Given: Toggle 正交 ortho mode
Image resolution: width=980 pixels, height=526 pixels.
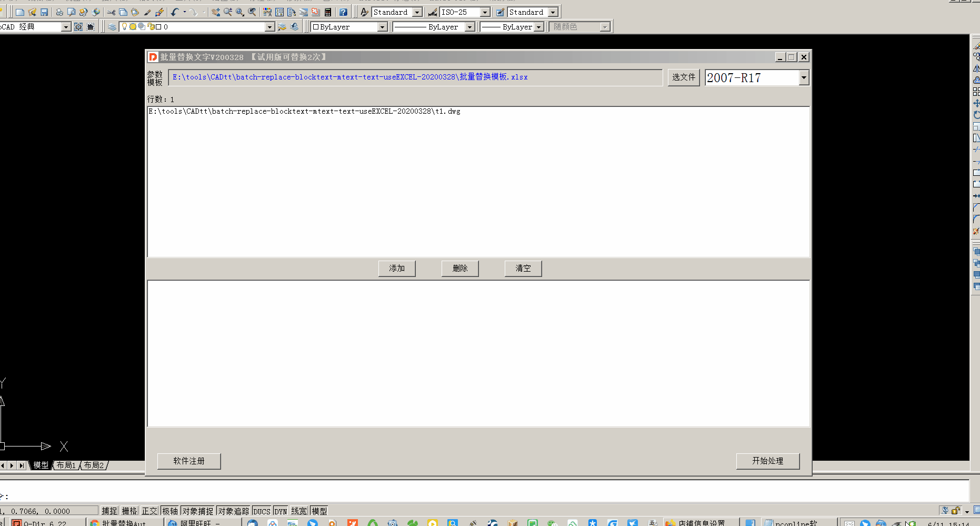Looking at the screenshot, I should 149,511.
